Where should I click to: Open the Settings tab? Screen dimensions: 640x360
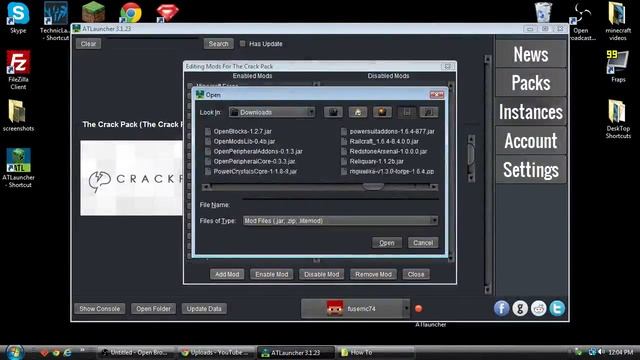point(531,170)
